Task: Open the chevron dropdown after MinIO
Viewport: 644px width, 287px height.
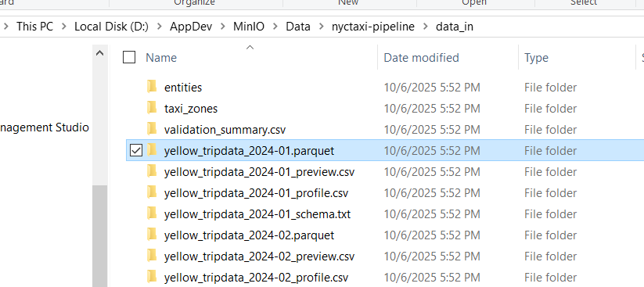Action: click(x=275, y=27)
